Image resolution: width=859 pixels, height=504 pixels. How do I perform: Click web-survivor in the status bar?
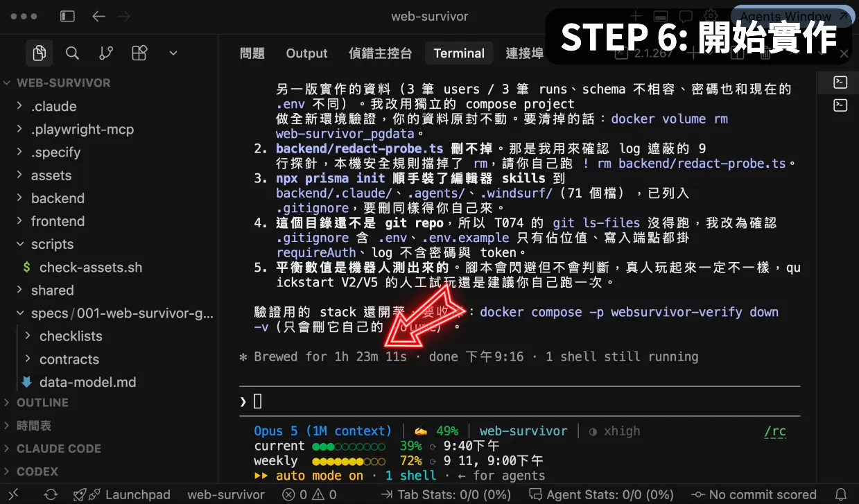pos(226,494)
